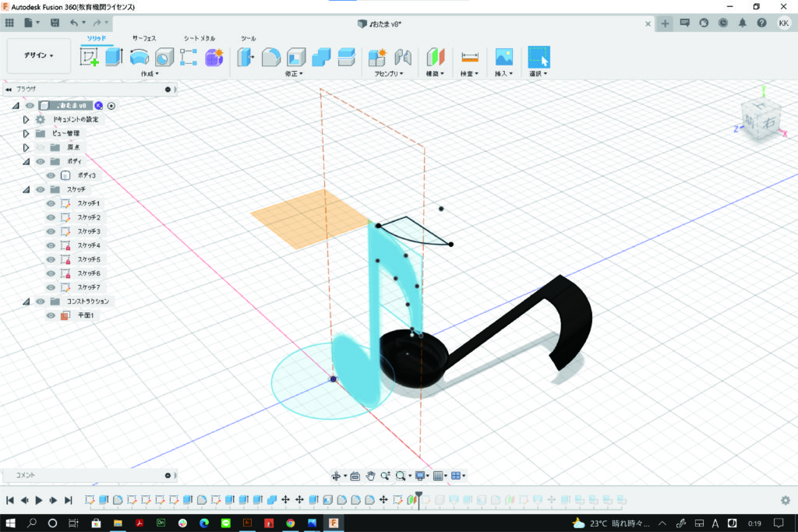798x532 pixels.
Task: Hide スケッチ1 using its eye icon
Action: (51, 203)
